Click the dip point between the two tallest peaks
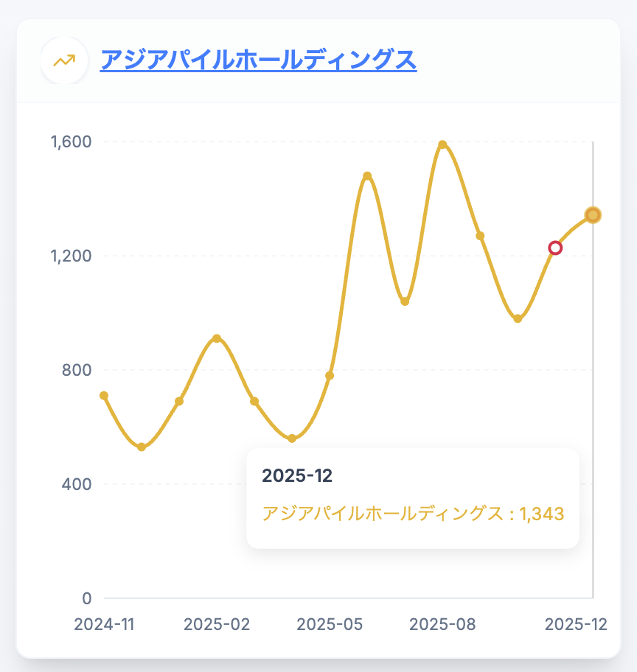Screen dimensions: 637x672 405,302
